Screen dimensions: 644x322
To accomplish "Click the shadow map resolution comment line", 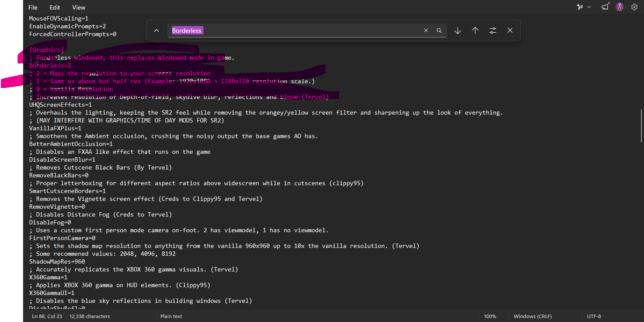I will click(x=224, y=246).
